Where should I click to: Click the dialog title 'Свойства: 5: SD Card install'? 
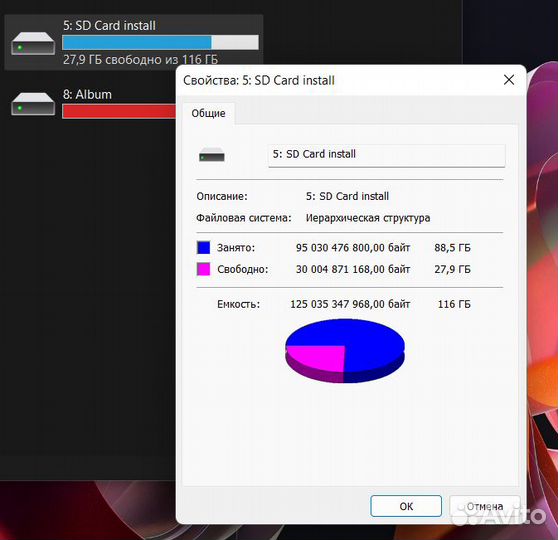[x=259, y=80]
